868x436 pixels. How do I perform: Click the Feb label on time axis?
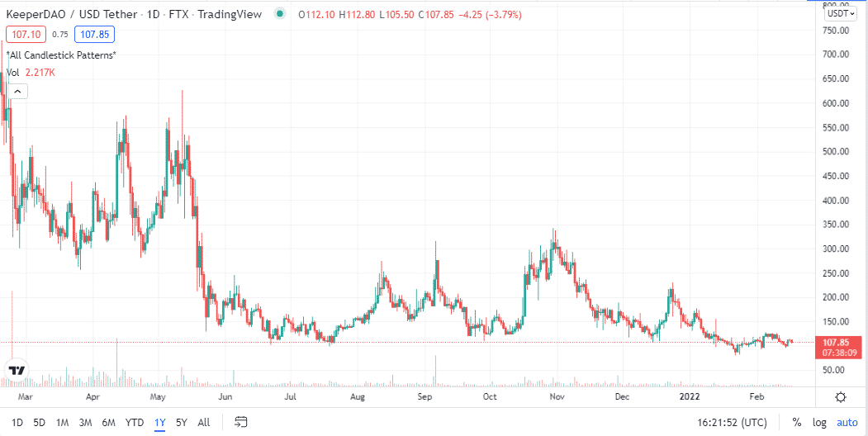pyautogui.click(x=757, y=396)
